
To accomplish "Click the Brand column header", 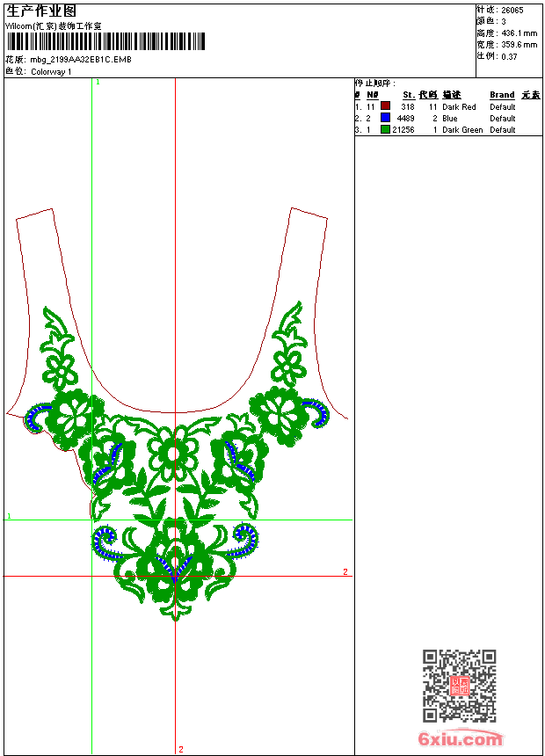I will [x=502, y=95].
